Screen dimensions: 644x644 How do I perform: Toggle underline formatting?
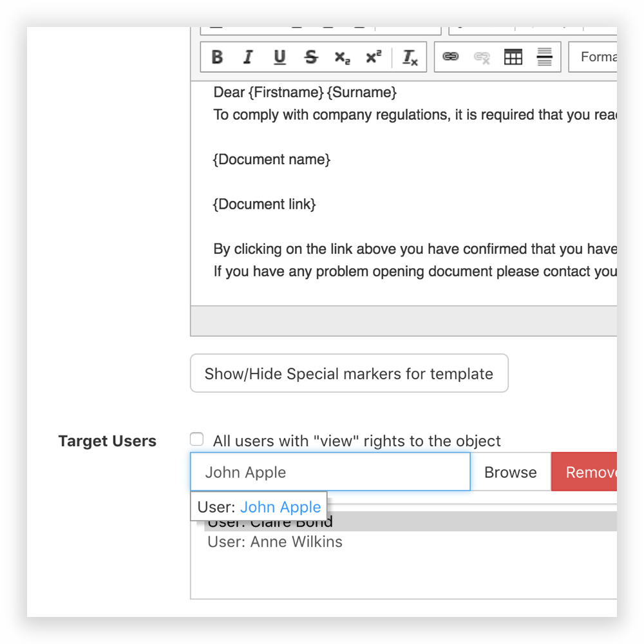click(279, 57)
